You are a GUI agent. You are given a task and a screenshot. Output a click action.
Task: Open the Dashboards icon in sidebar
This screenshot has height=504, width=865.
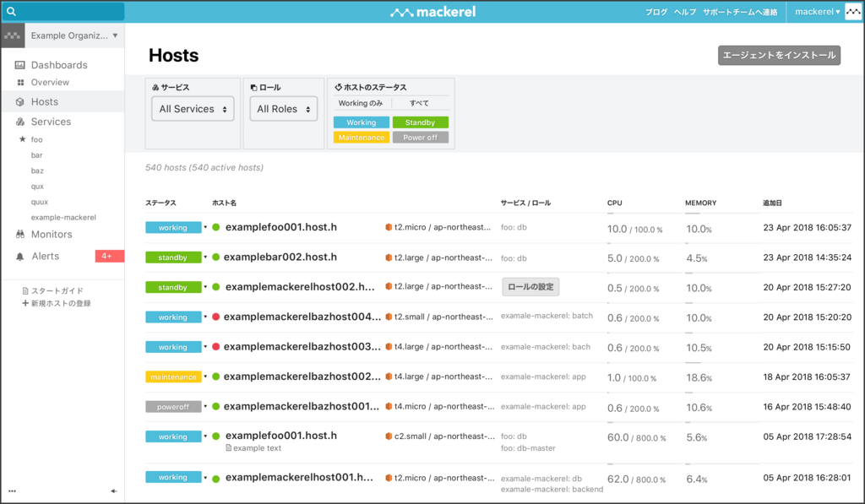click(20, 65)
